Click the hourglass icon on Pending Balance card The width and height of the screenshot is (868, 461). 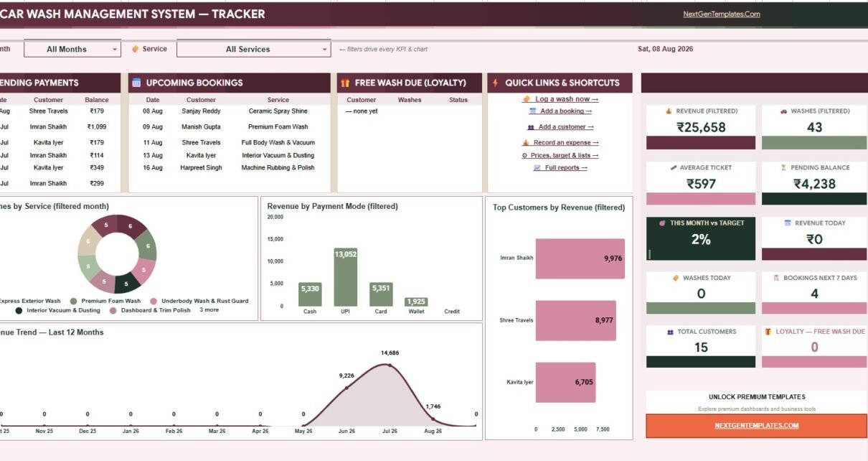pyautogui.click(x=783, y=167)
